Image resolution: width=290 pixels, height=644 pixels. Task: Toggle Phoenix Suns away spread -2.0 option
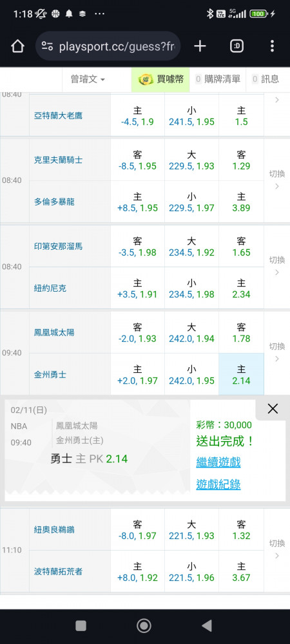tap(137, 333)
